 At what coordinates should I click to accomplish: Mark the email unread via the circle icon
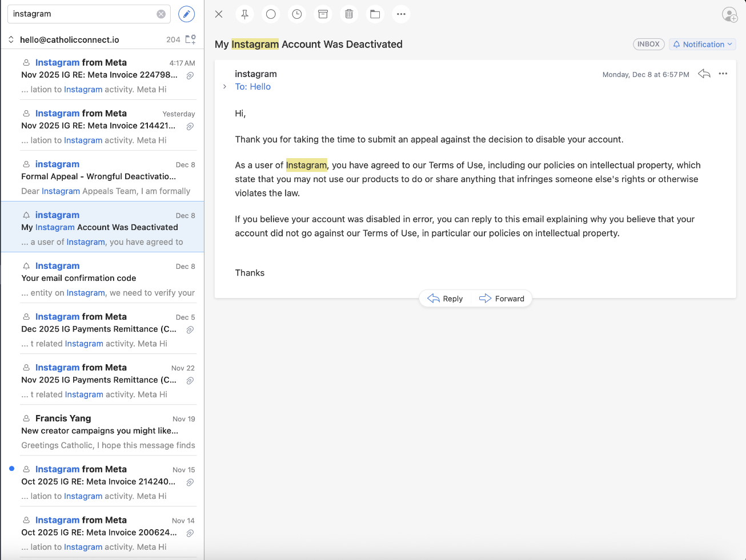click(270, 14)
